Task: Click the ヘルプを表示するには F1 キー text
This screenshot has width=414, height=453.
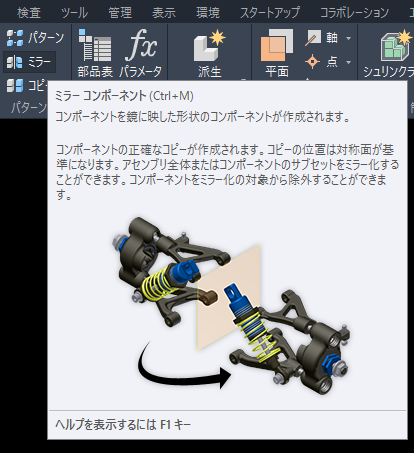Action: [x=123, y=425]
